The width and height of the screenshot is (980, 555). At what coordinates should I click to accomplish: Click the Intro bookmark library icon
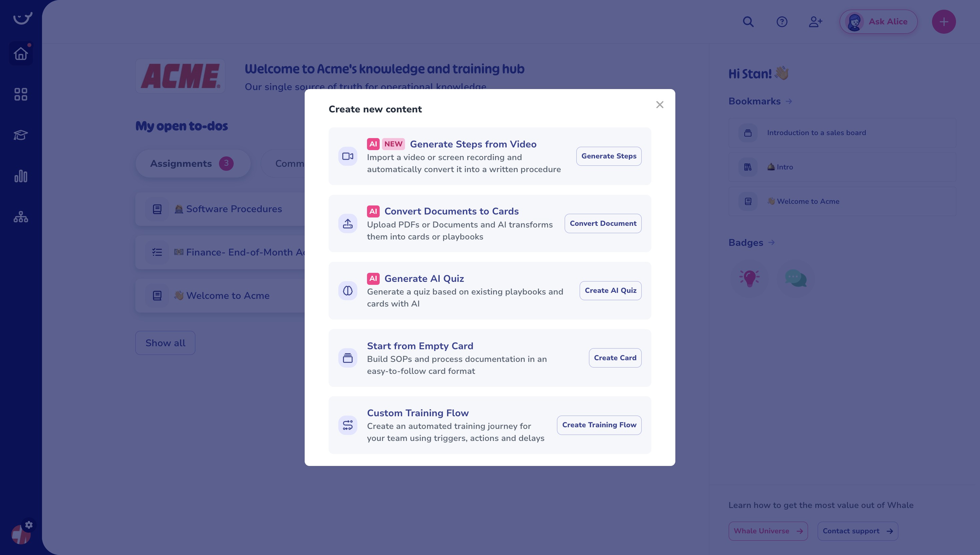748,167
